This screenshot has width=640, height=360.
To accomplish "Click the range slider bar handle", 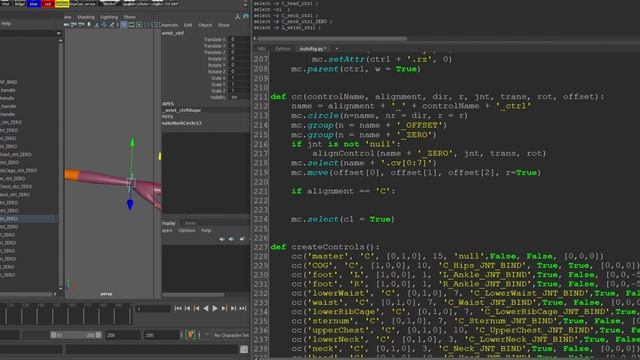I will (x=76, y=335).
